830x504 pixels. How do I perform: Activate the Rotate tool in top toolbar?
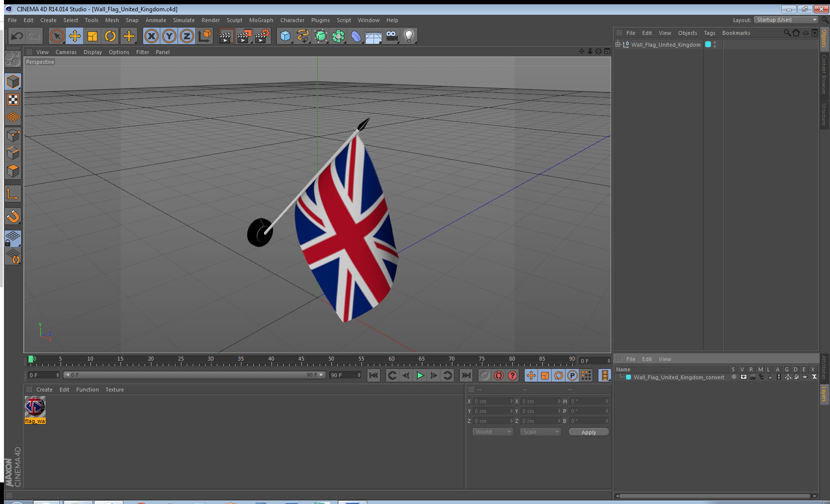click(110, 36)
